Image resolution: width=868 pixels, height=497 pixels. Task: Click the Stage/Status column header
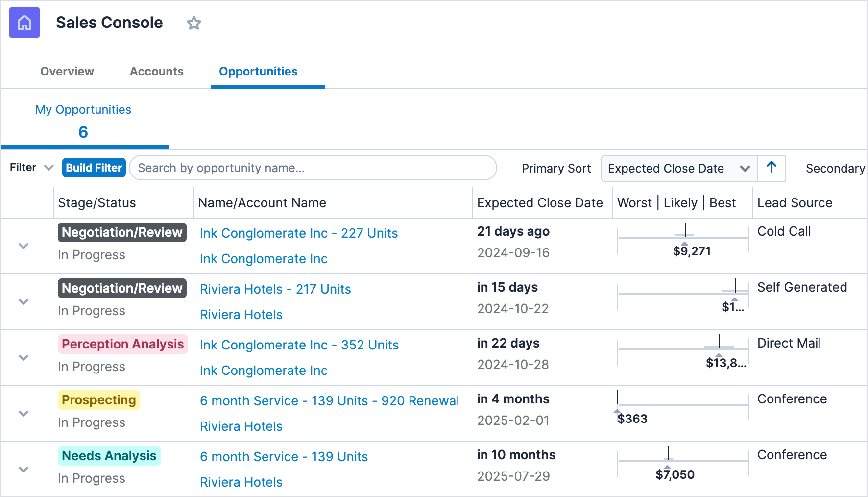97,203
